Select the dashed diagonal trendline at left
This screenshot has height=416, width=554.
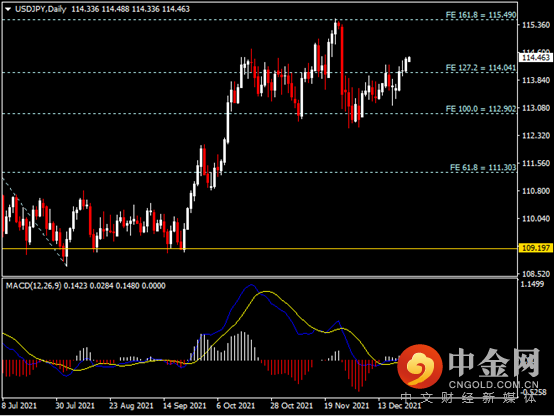coord(34,221)
